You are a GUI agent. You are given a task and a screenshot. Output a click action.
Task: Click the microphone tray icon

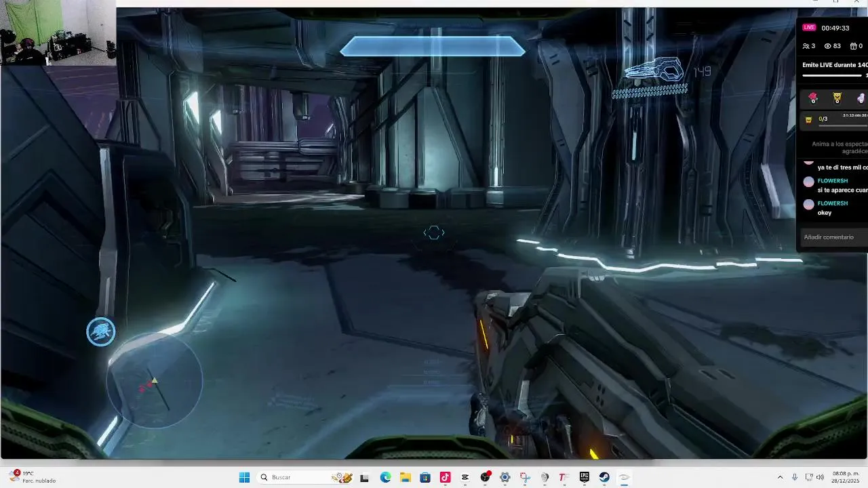pyautogui.click(x=795, y=477)
